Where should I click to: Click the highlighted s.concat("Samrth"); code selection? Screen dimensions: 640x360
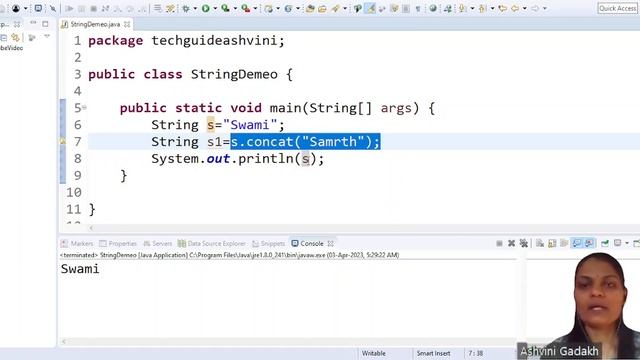point(305,142)
